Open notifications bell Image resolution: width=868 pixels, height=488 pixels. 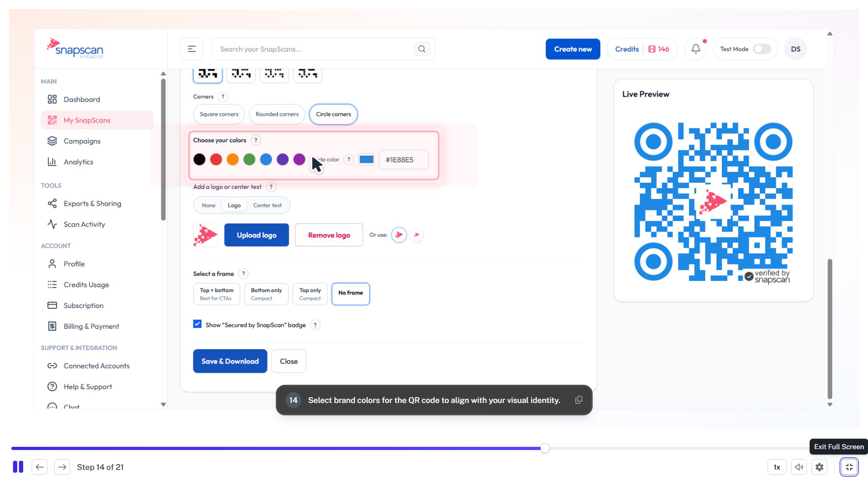pyautogui.click(x=696, y=49)
